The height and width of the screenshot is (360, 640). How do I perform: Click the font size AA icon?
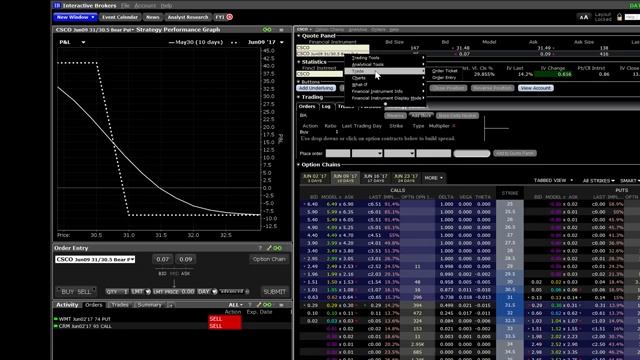pyautogui.click(x=584, y=17)
